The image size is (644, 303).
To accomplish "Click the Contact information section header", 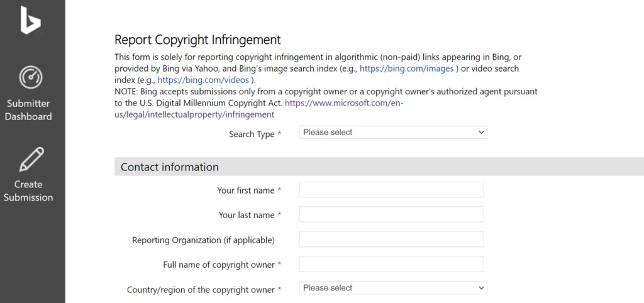I will pyautogui.click(x=379, y=167).
